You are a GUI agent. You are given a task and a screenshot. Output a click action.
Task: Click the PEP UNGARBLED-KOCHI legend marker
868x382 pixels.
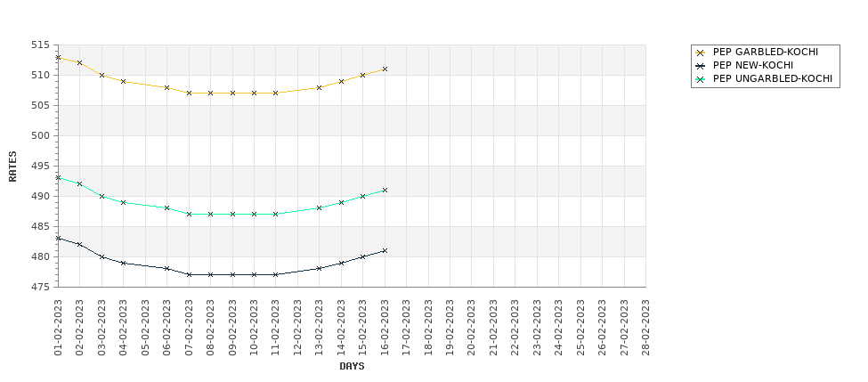(701, 79)
